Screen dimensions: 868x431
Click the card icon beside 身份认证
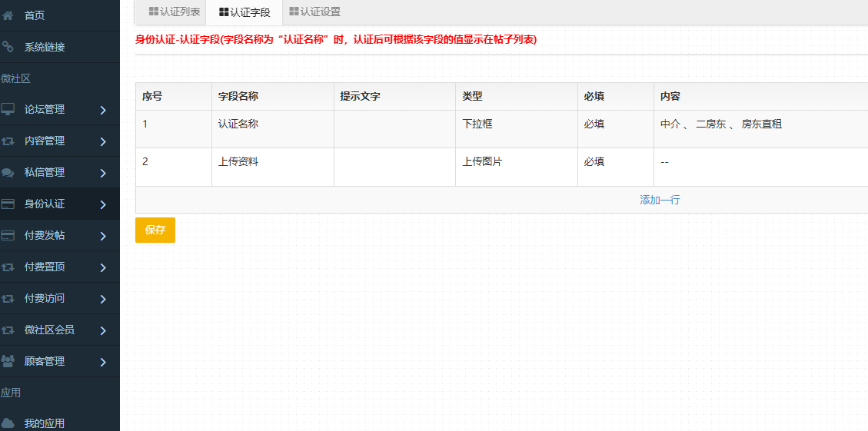click(8, 204)
